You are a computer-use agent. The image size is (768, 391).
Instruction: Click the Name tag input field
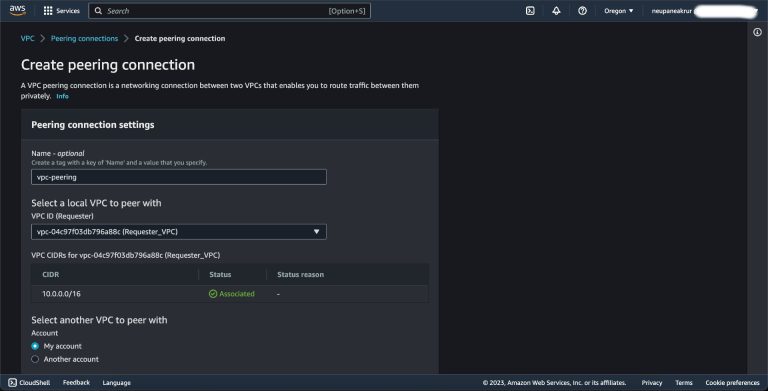179,177
